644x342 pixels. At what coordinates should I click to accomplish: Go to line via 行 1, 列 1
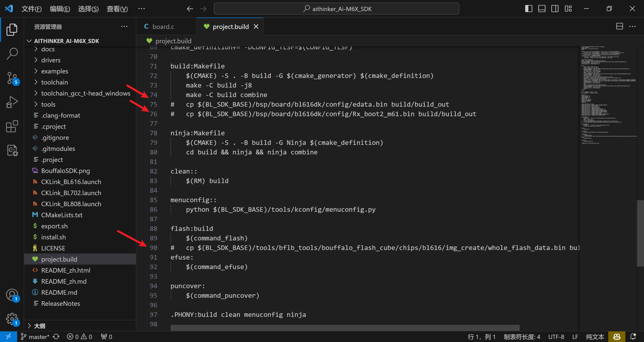tap(481, 337)
